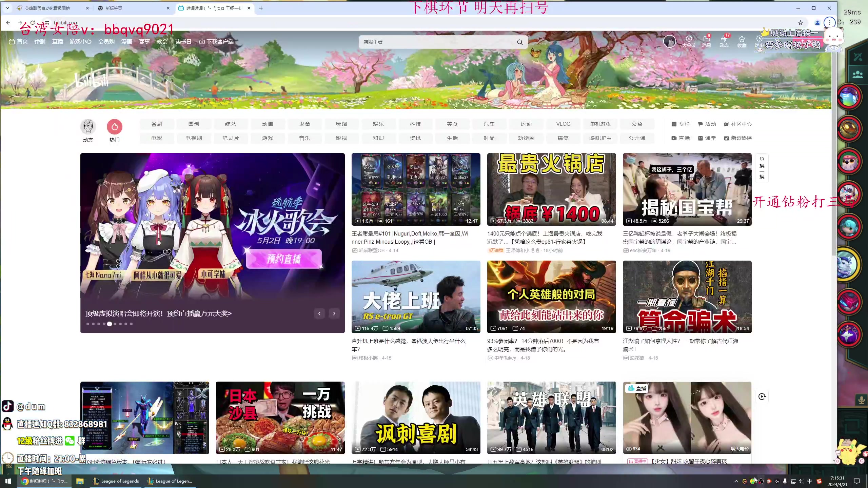Screen dimensions: 868x488
Task: Open 收藏 favorites star icon
Action: pos(742,41)
